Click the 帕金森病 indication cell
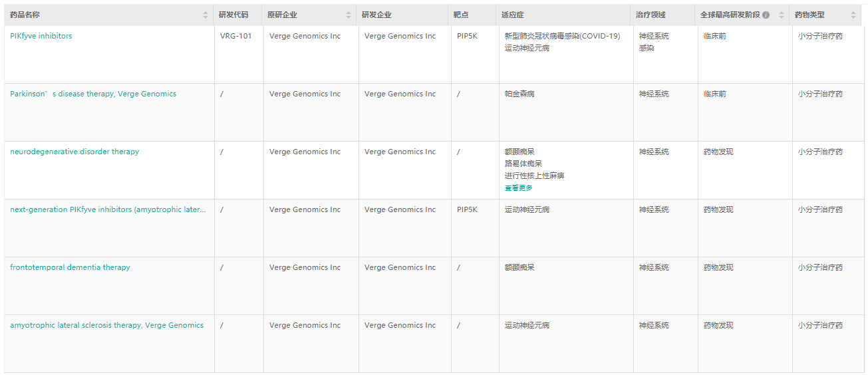This screenshot has width=868, height=375. tap(519, 94)
